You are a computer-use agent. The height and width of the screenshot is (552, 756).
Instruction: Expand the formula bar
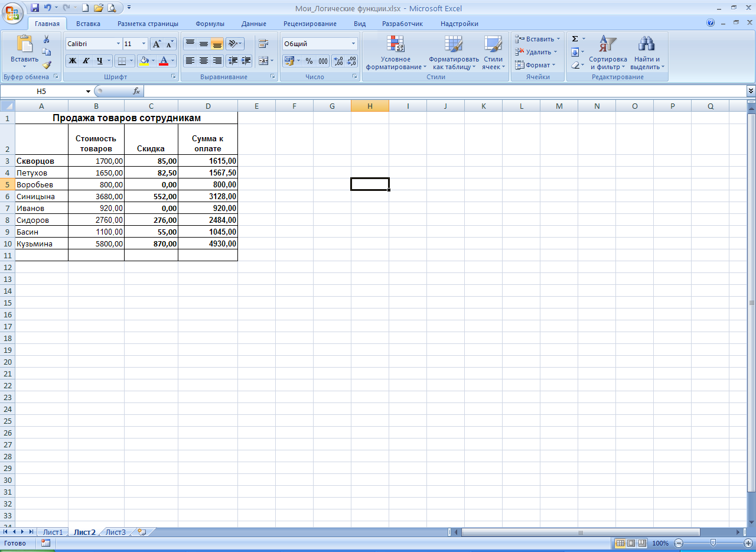[751, 91]
